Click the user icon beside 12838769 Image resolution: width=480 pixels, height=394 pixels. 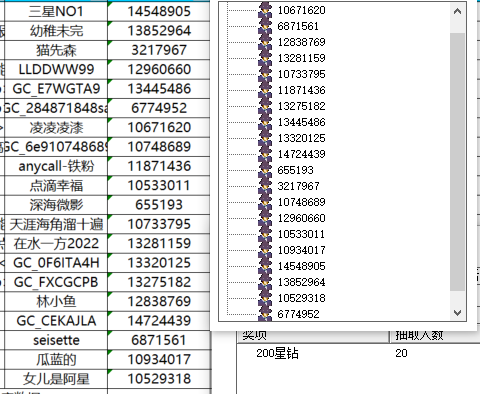[265, 42]
